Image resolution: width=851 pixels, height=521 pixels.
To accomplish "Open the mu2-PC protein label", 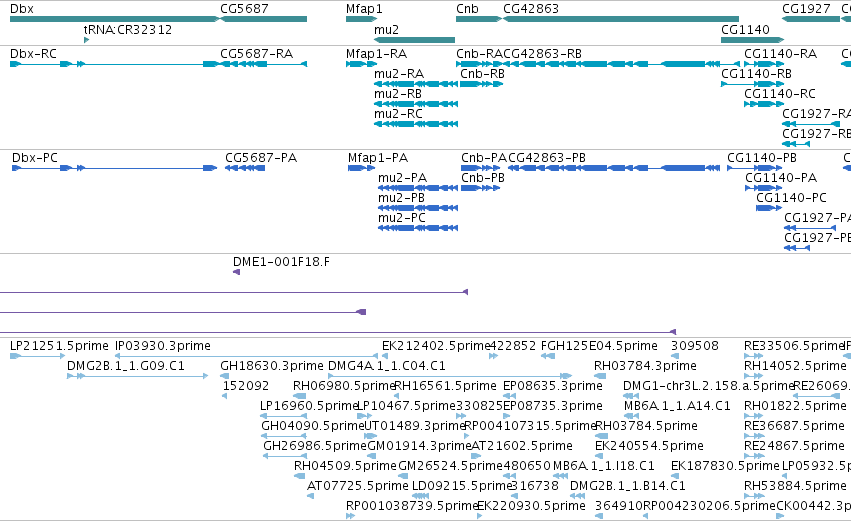I will pyautogui.click(x=402, y=218).
